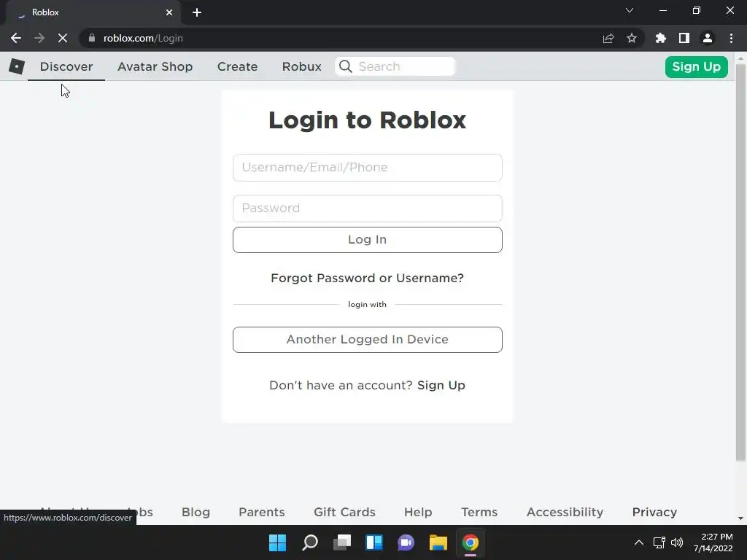The width and height of the screenshot is (747, 560).
Task: Click the Roblox logo icon
Action: click(17, 66)
